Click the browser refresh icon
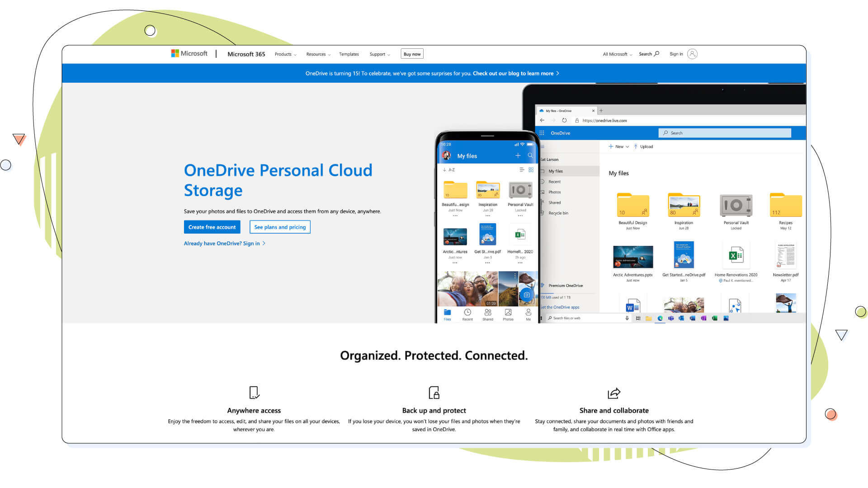 [x=564, y=120]
